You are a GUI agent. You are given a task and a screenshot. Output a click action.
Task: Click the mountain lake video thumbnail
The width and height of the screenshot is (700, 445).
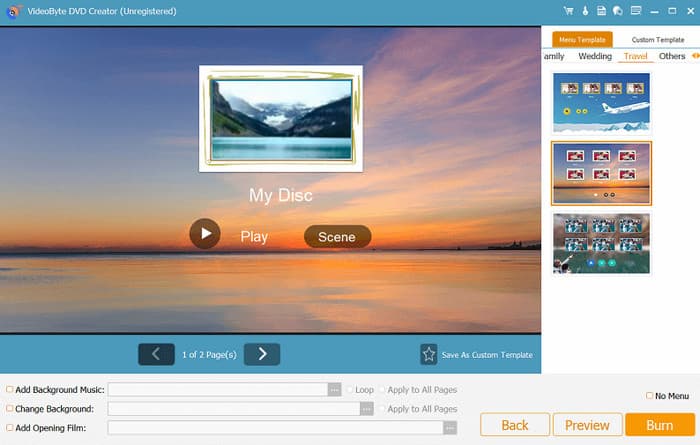pos(281,119)
